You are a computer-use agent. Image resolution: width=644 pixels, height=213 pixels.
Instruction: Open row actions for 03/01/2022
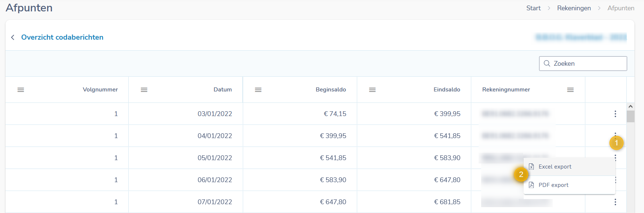tap(615, 114)
